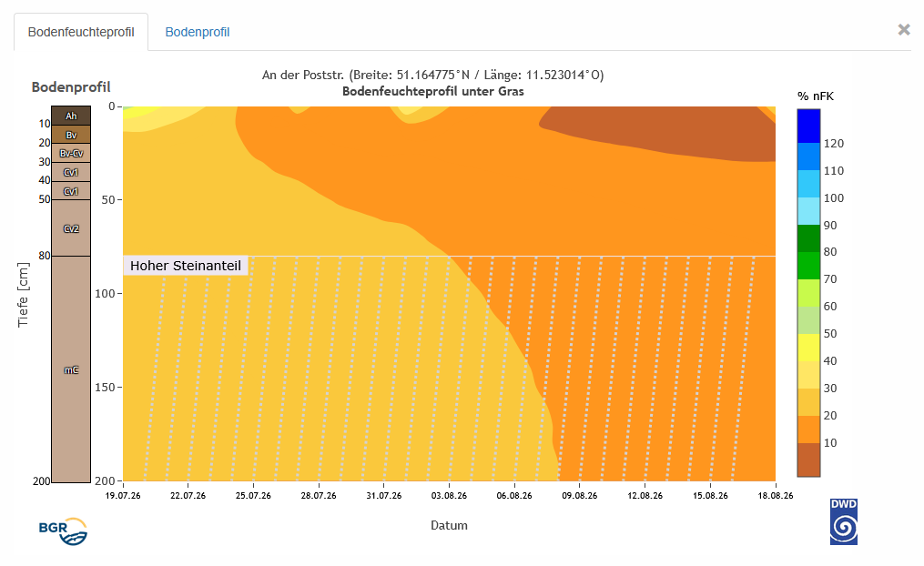Click the Bodenprofil heading above soil column
Screen dimensions: 924x566
(x=71, y=87)
